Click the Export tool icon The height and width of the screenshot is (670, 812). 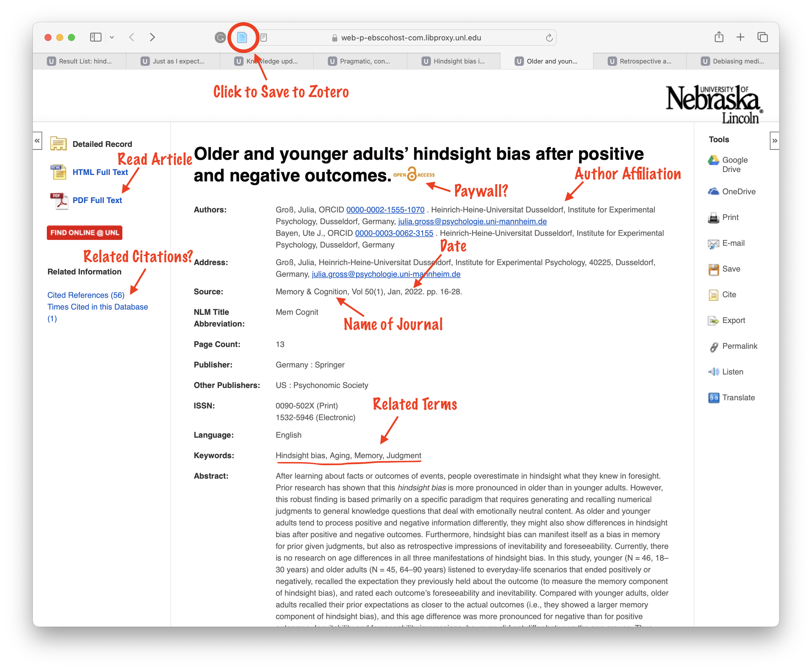pos(713,321)
